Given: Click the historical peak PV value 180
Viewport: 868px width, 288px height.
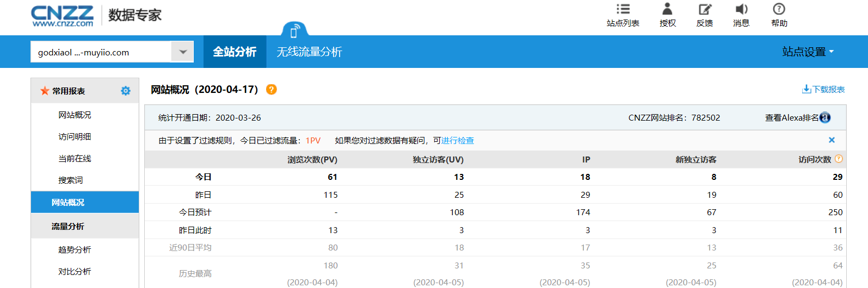Looking at the screenshot, I should [x=331, y=265].
